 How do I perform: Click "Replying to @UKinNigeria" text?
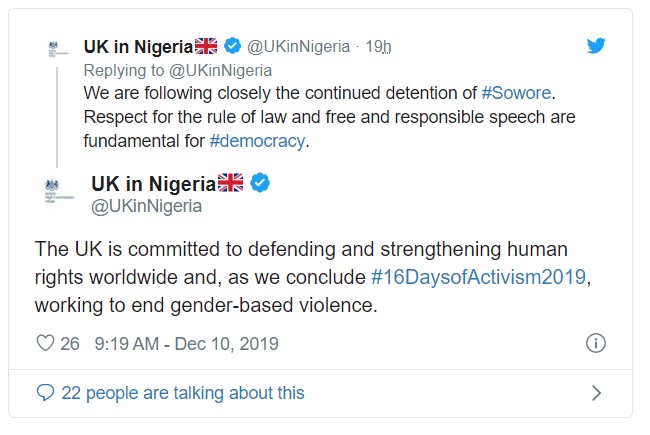click(x=177, y=71)
